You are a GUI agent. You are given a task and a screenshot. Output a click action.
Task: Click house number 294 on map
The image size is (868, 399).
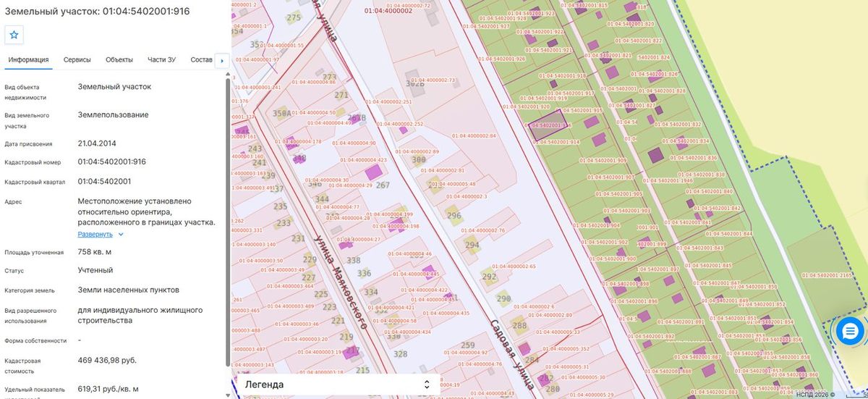[x=472, y=245]
